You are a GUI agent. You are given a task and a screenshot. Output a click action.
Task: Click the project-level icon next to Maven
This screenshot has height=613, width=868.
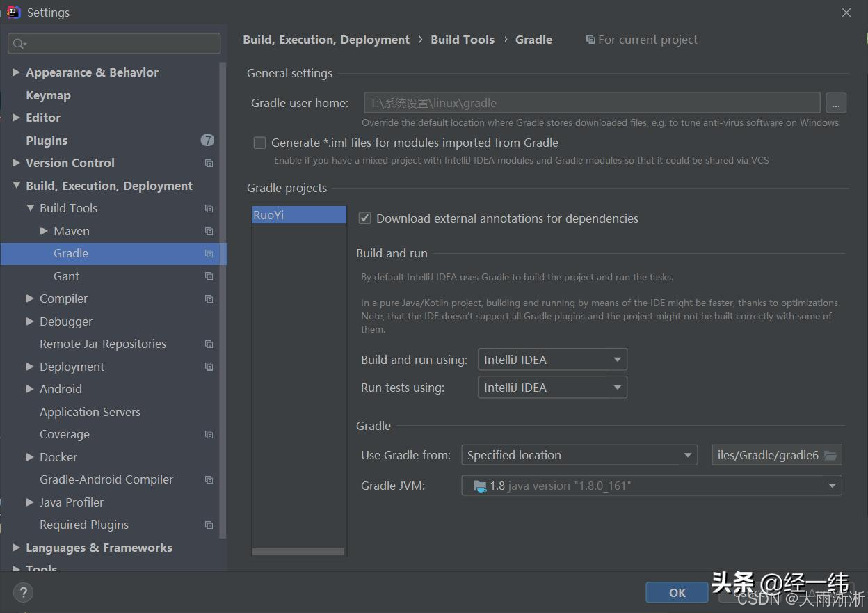(x=209, y=231)
